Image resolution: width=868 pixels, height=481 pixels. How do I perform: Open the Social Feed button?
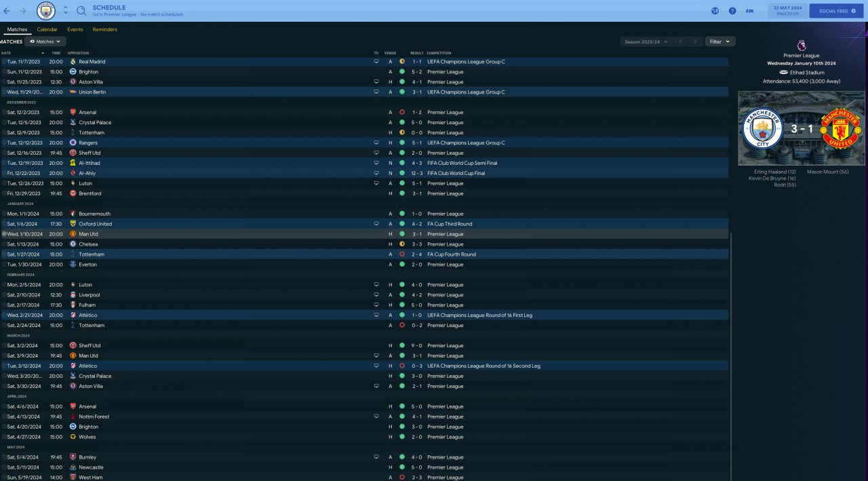click(837, 11)
